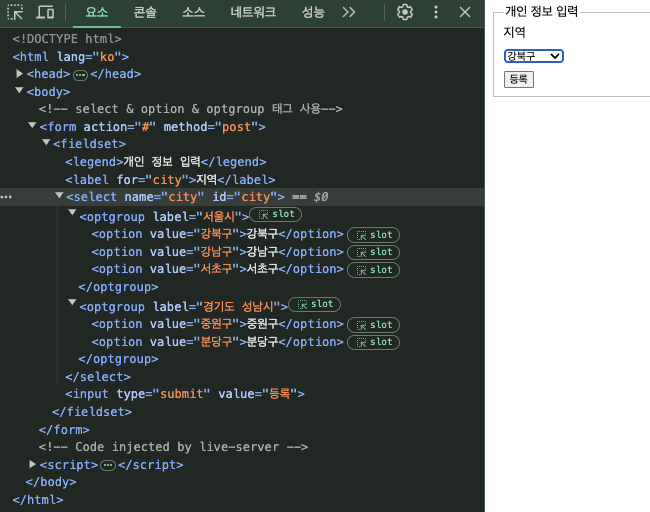The width and height of the screenshot is (650, 512).
Task: Select the option value 분당구 line
Action: click(x=218, y=342)
